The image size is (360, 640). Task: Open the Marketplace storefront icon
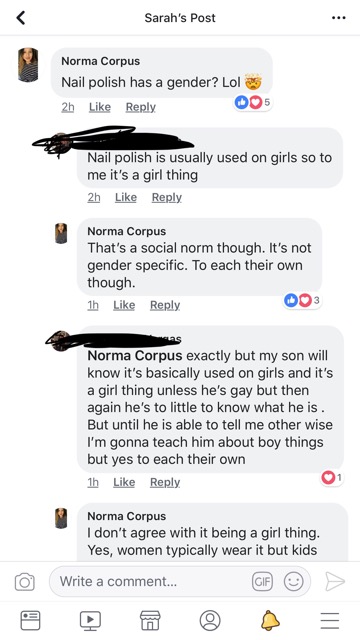coord(150,620)
